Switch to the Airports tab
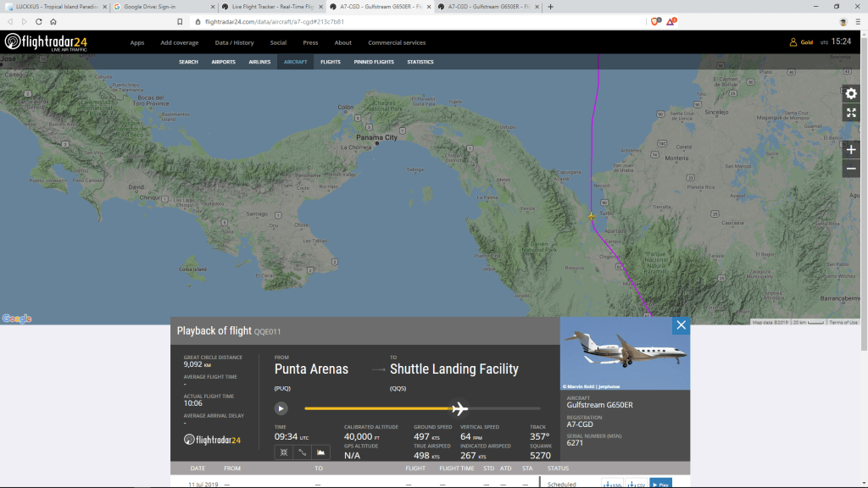Viewport: 868px width, 488px height. pyautogui.click(x=223, y=62)
